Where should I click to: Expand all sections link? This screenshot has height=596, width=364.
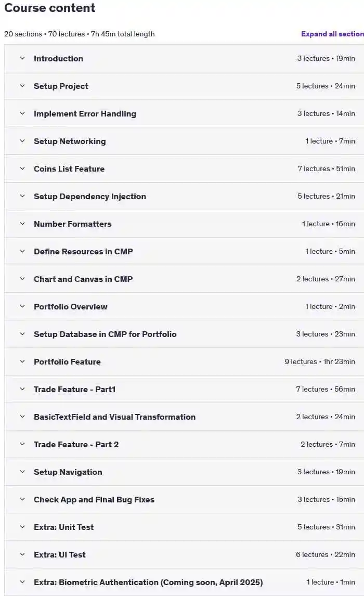coord(332,34)
